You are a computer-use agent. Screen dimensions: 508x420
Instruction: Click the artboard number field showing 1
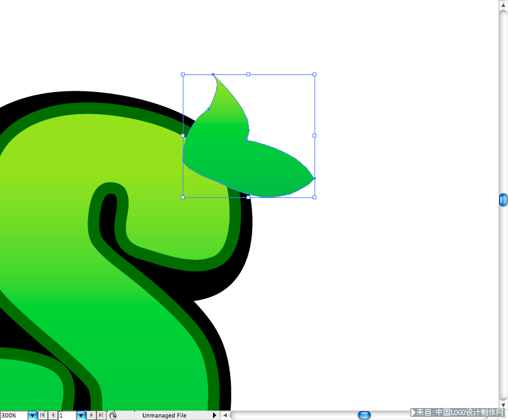[67, 416]
